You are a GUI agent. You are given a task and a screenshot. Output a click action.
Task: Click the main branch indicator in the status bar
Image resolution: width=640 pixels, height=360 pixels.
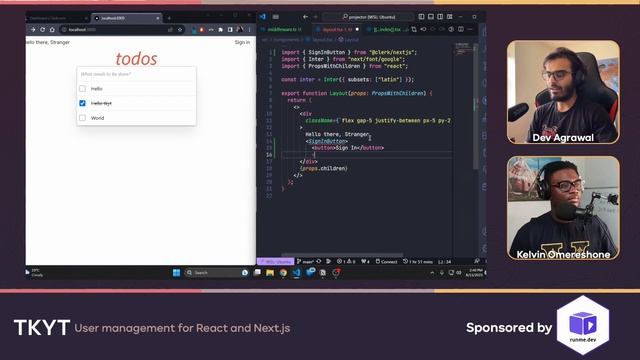[305, 262]
